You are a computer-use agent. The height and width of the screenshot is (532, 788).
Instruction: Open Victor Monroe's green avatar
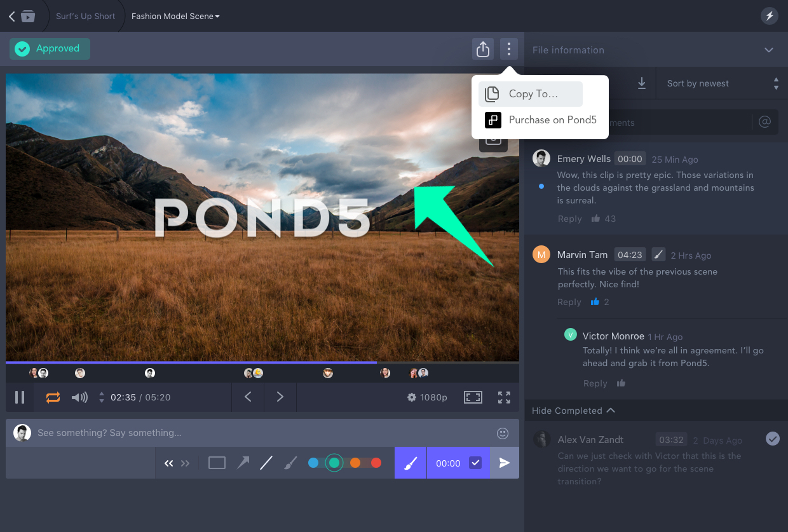point(571,334)
